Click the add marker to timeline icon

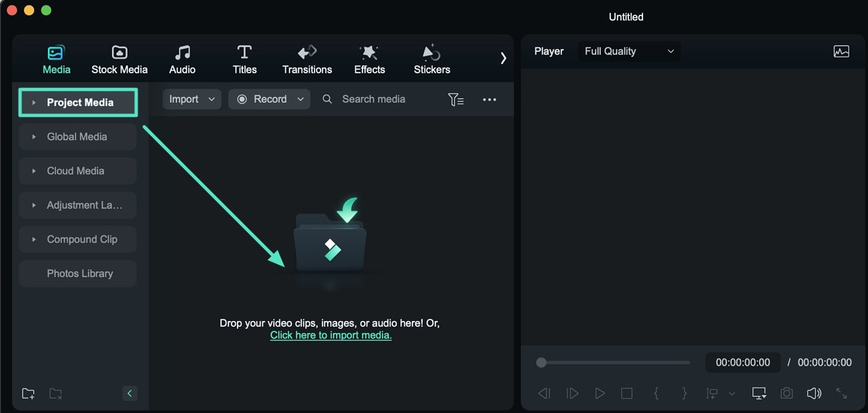point(712,394)
